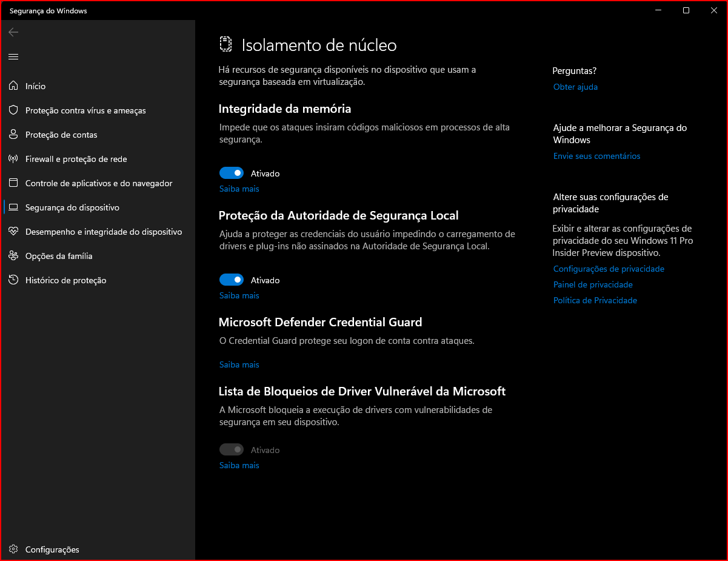
Task: Open Configurações de privacidade link
Action: (x=609, y=269)
